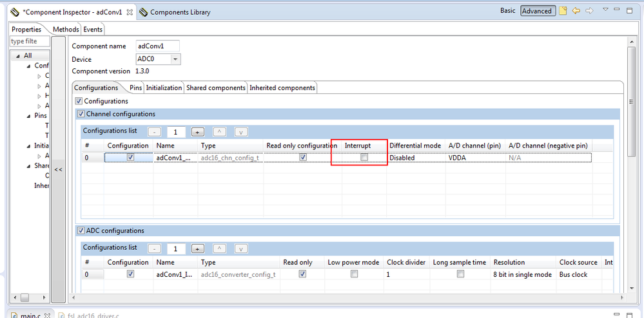This screenshot has height=318, width=644.
Task: Click the fsl_adc16_driver.c editor tab
Action: click(90, 315)
